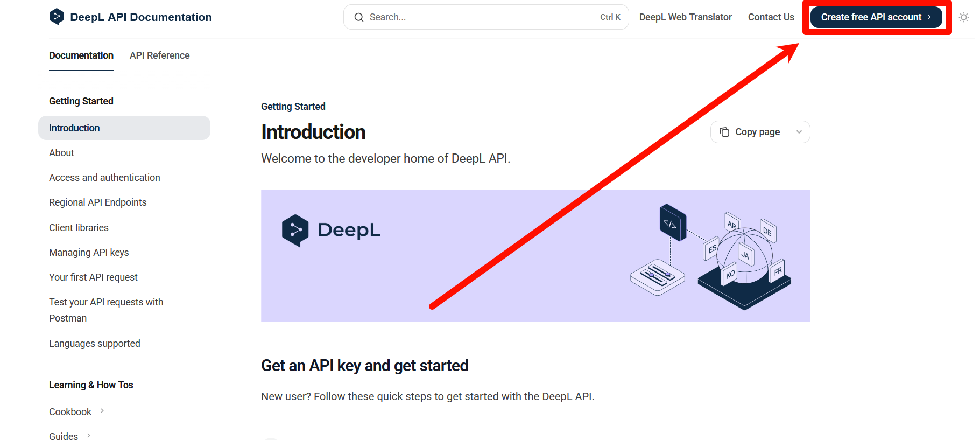
Task: Select the Documentation tab
Action: [x=81, y=55]
